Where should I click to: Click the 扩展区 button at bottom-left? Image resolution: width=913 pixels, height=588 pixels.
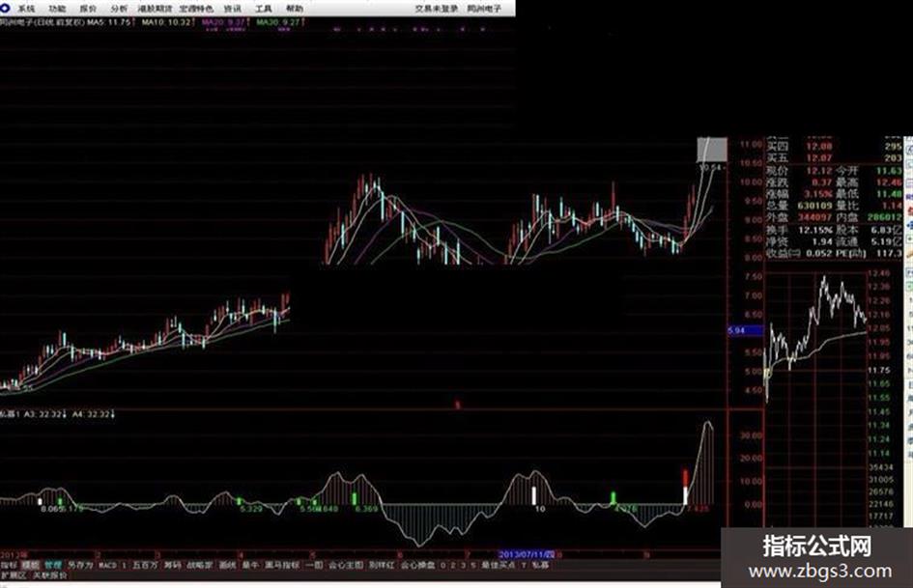[14, 575]
